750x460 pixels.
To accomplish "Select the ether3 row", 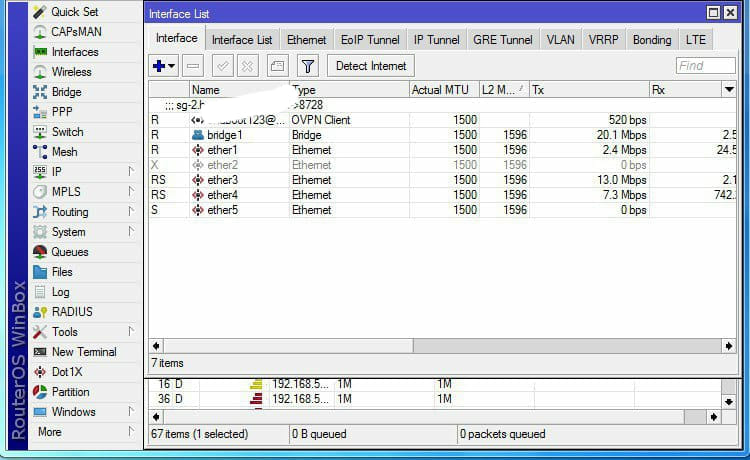I will coord(442,180).
